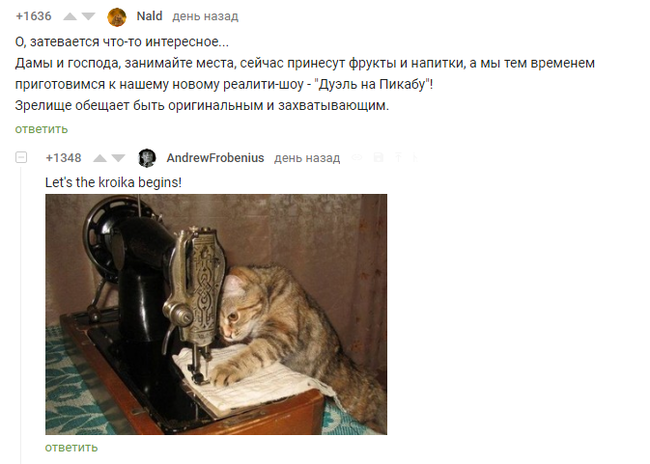Downvote AndrewFrobenius's comment
Viewport: 650px width, 464px height.
[119, 158]
